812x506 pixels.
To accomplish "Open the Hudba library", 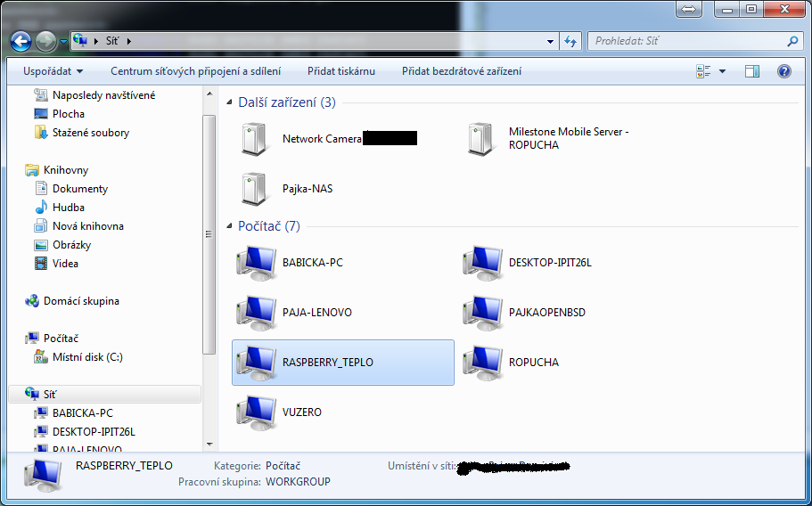I will 59,208.
